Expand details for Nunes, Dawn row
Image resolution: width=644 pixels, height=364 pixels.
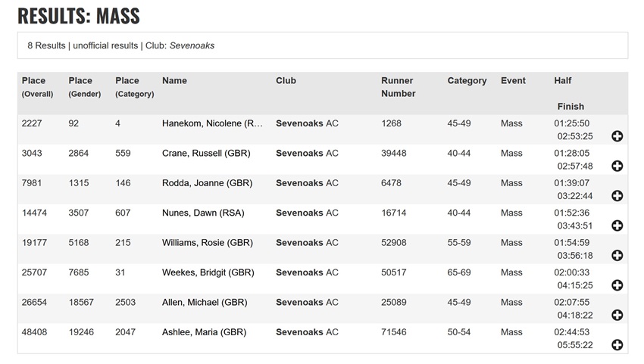(x=617, y=226)
